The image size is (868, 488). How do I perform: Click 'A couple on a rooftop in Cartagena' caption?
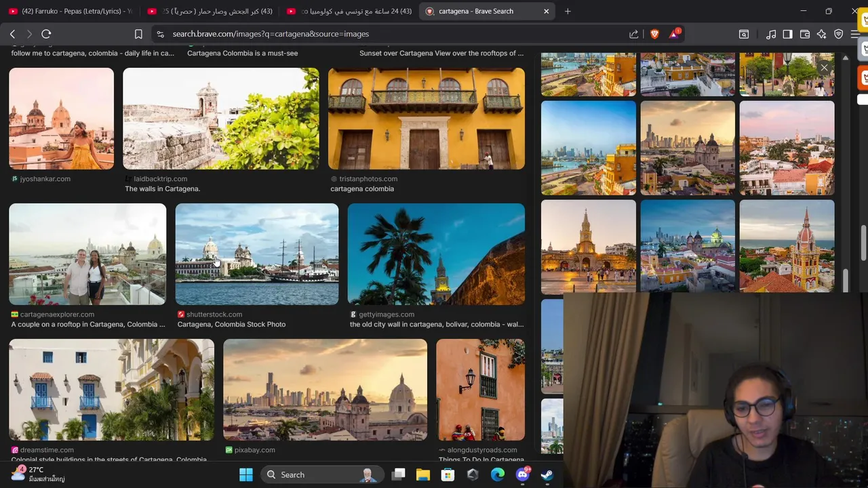[88, 325]
